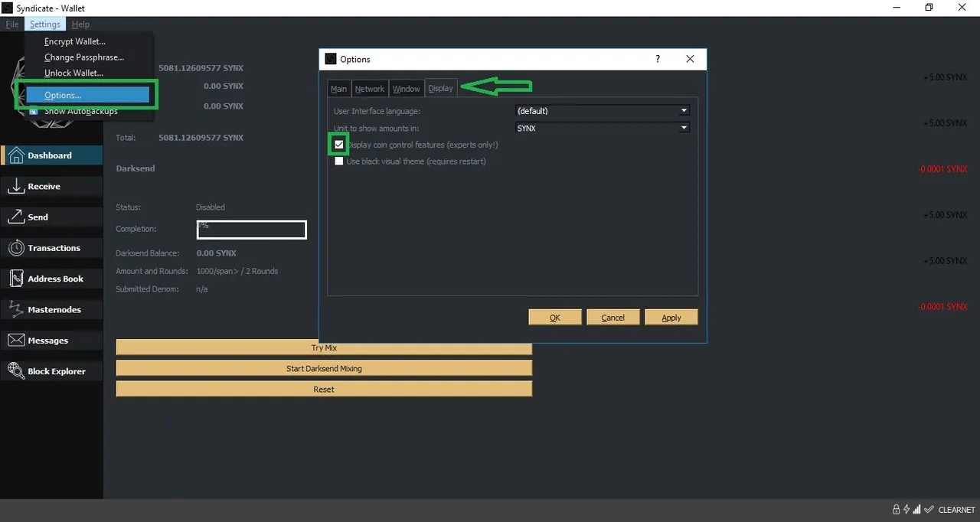Image resolution: width=980 pixels, height=522 pixels.
Task: Select the Display tab
Action: pyautogui.click(x=441, y=88)
